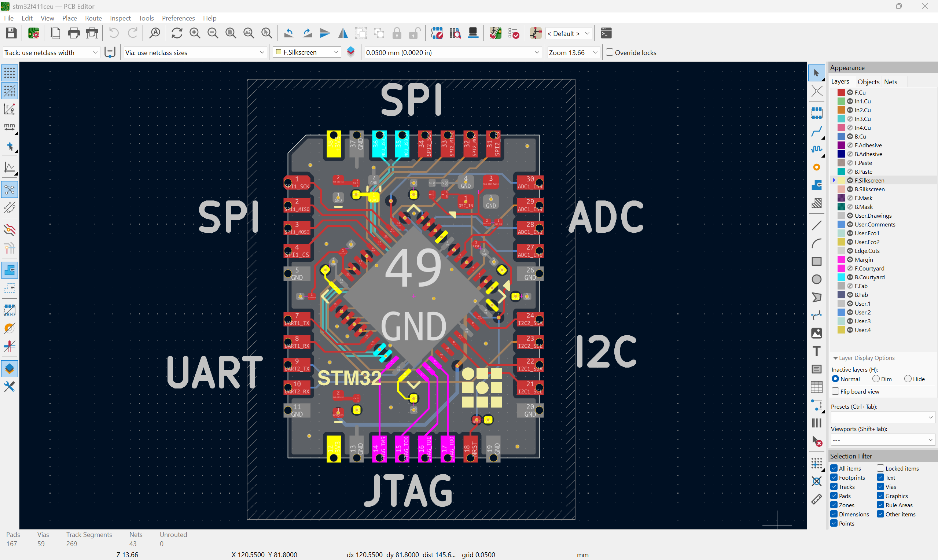The height and width of the screenshot is (560, 938).
Task: Uncheck Footprints in Selection Filter
Action: pos(834,478)
